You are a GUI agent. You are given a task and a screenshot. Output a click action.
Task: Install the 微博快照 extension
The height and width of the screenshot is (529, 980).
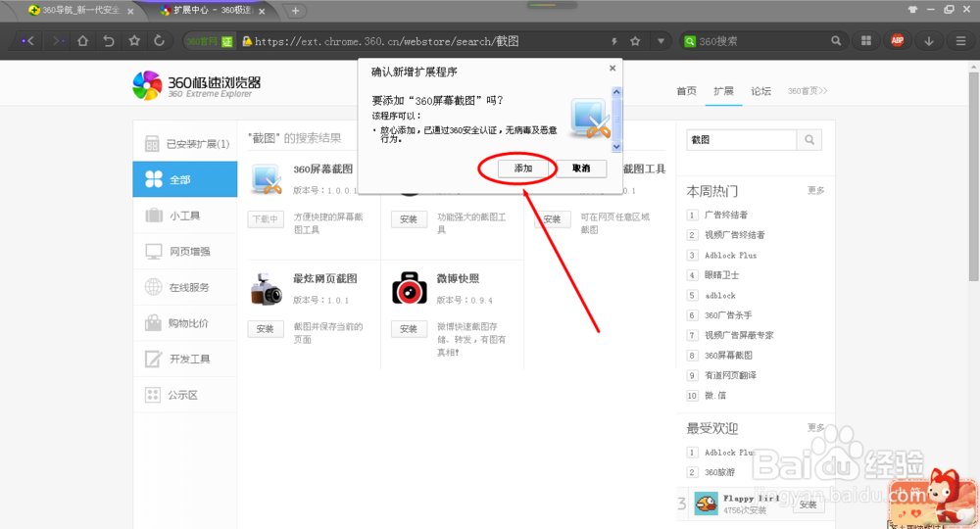point(409,329)
